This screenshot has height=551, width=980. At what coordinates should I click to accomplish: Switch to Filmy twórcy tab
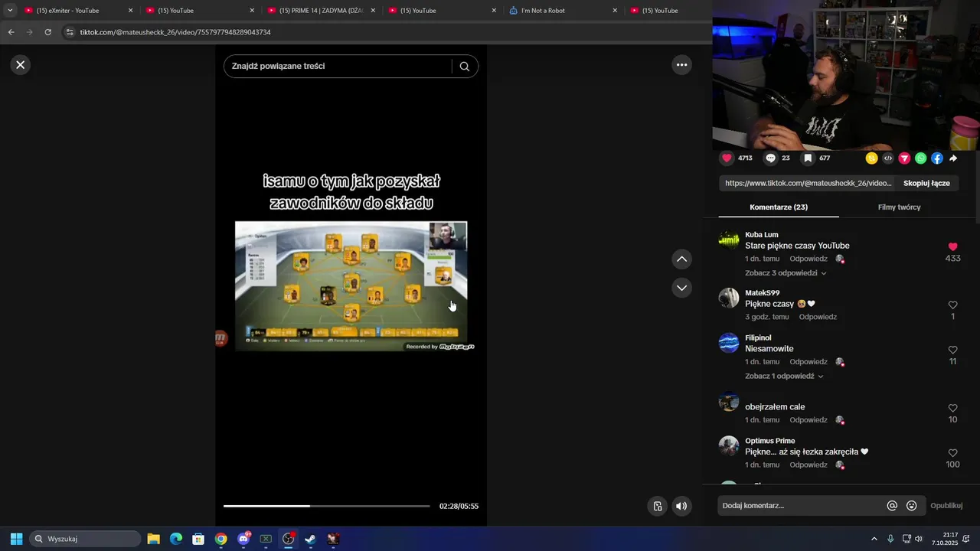(x=899, y=207)
